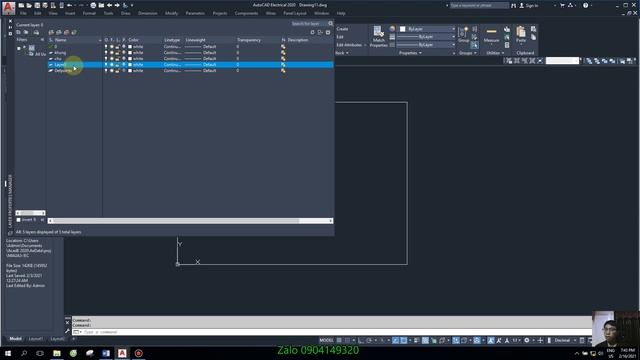Click the customization gear in status bar
640x360 pixels.
click(527, 340)
